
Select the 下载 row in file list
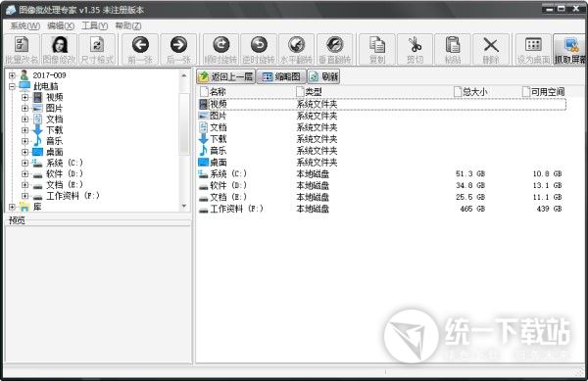coord(382,139)
